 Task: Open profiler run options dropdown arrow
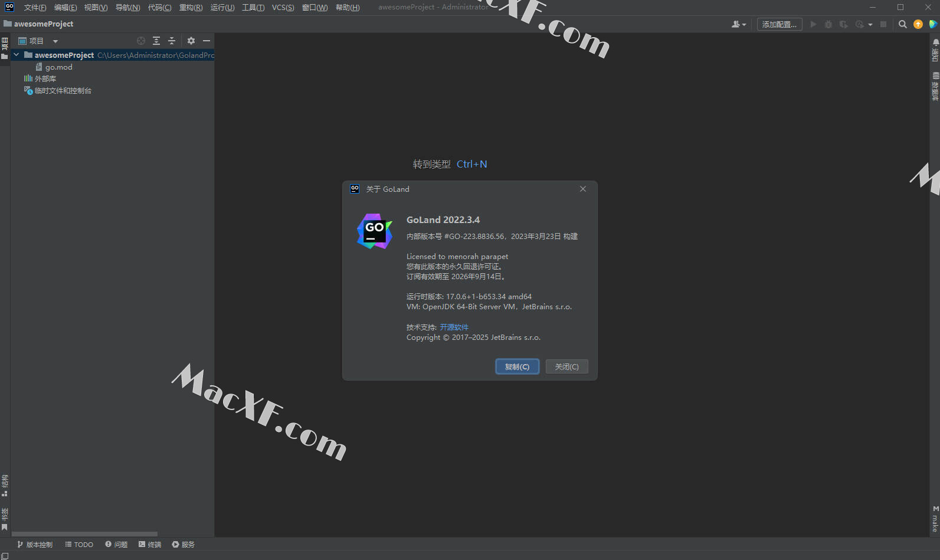pos(870,25)
